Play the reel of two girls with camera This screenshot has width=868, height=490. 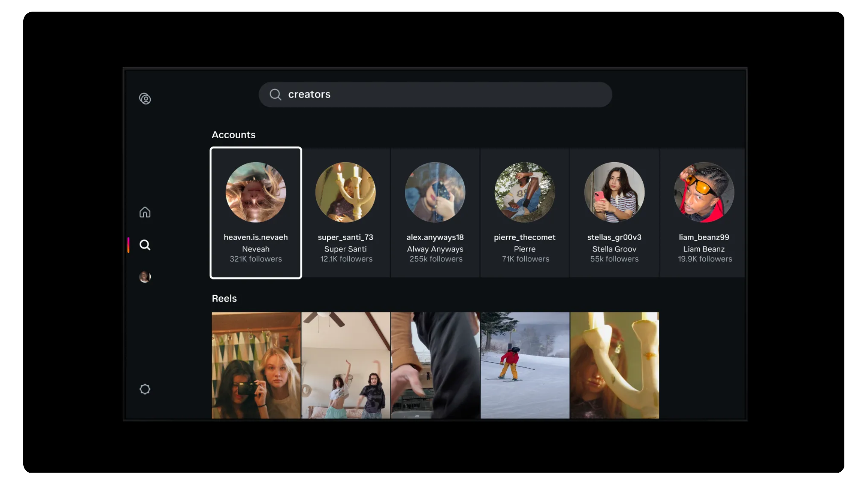pyautogui.click(x=256, y=365)
